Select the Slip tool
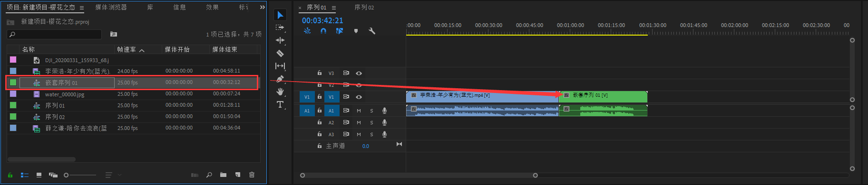This screenshot has width=868, height=185. click(x=280, y=66)
